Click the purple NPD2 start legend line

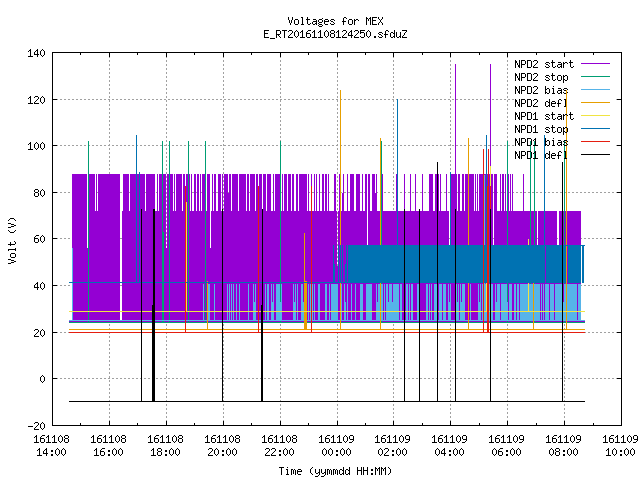(x=595, y=64)
